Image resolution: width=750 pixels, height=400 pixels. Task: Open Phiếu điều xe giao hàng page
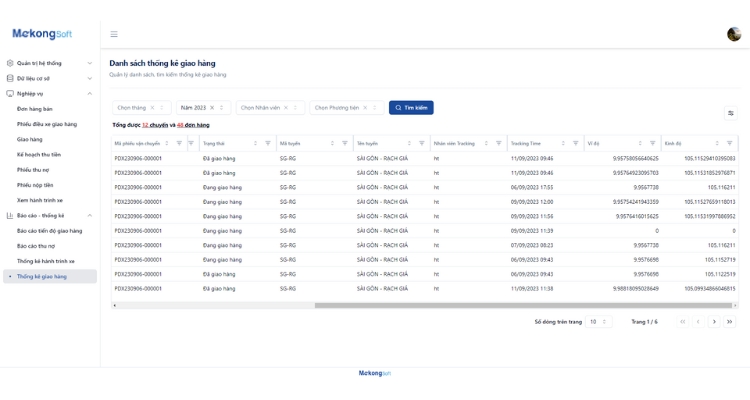47,124
